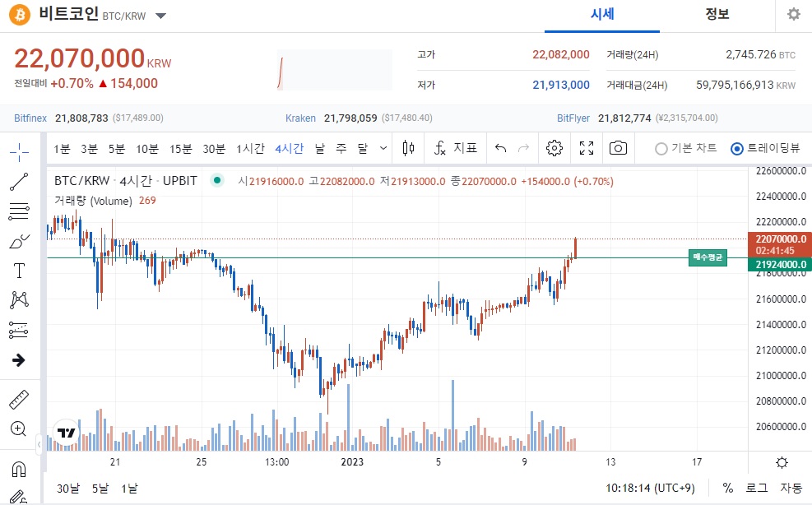
Task: Open the prediction and measurement tools
Action: pos(19,330)
